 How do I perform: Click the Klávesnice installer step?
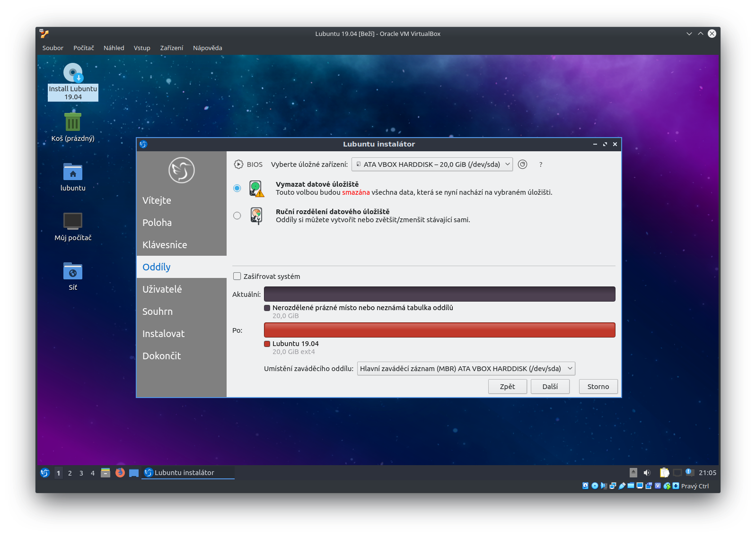click(182, 245)
